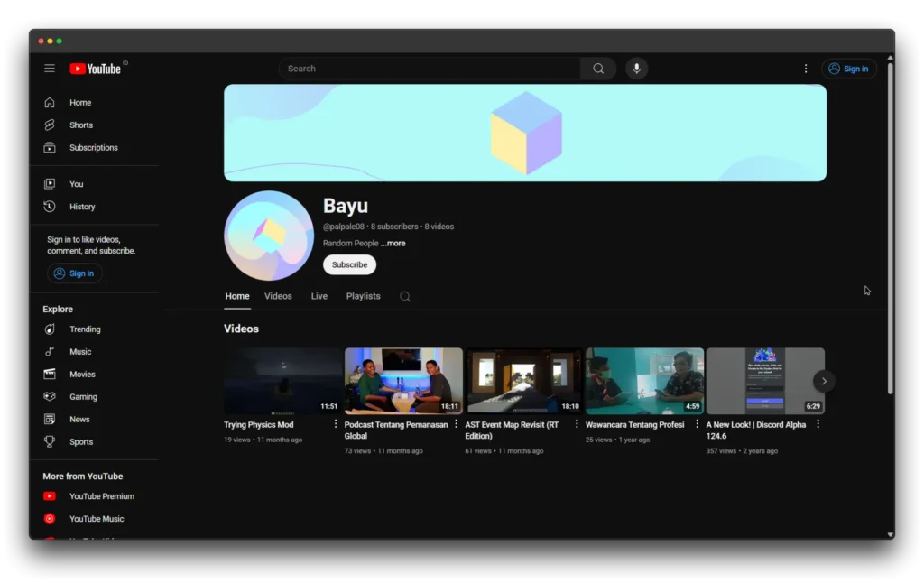The image size is (924, 583).
Task: Click the 8 videos count text
Action: point(439,227)
